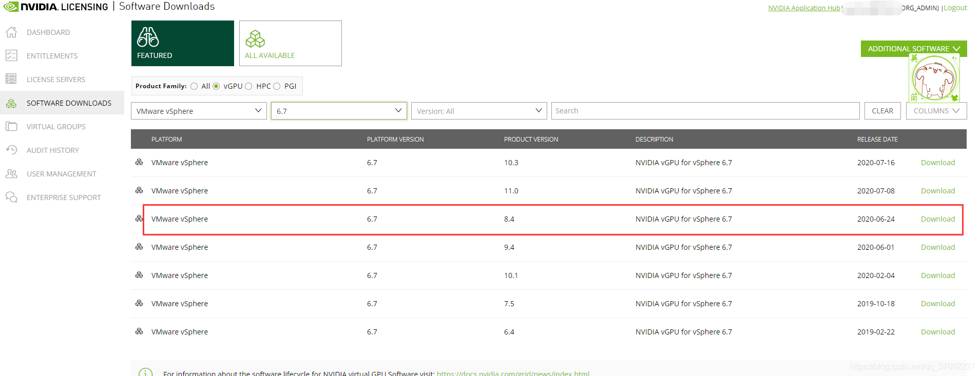Viewport: 980px width, 376px height.
Task: Download vGPU version 9.4
Action: click(x=938, y=247)
